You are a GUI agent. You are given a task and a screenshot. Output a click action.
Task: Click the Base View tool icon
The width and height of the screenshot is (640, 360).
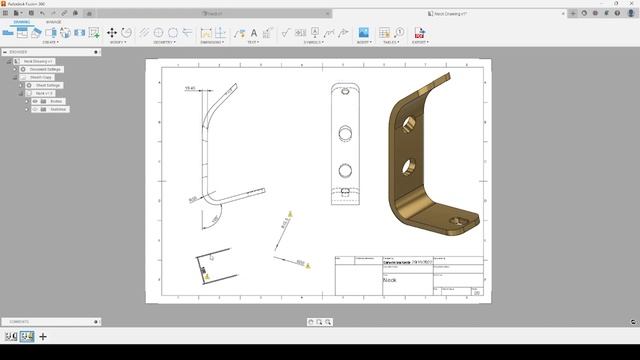click(x=8, y=32)
